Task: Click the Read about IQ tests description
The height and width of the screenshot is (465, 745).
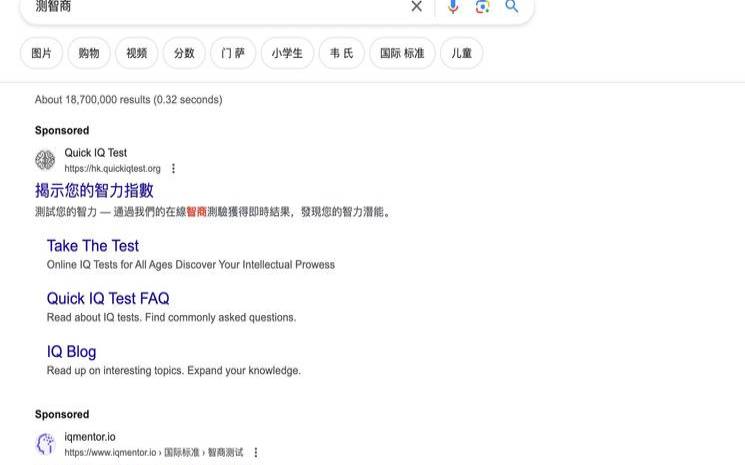Action: coord(171,317)
